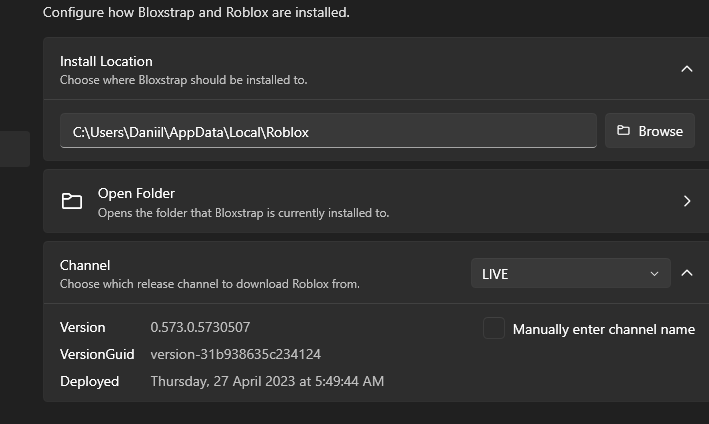Click the 'Choose which release channel' description

pos(210,284)
